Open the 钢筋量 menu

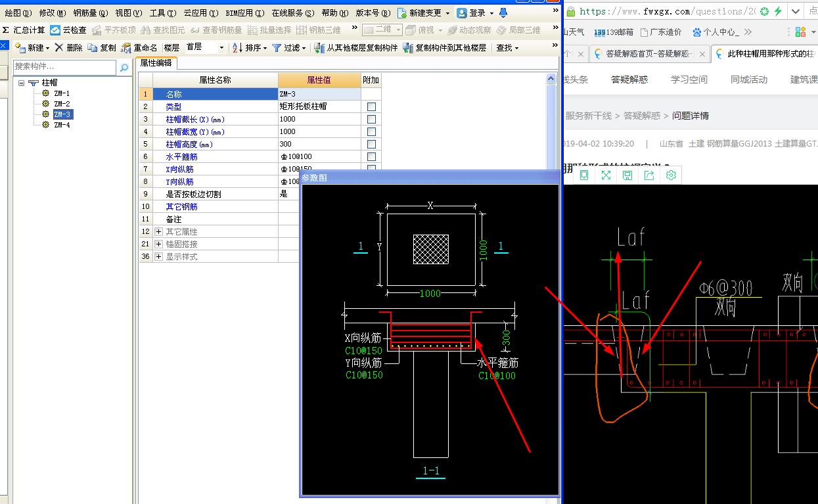click(x=90, y=13)
